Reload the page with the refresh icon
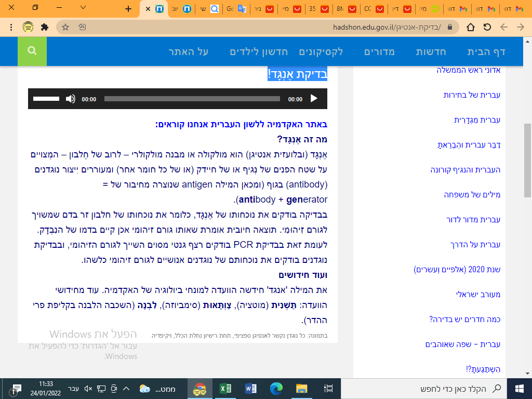Image resolution: width=532 pixels, height=399 pixels. pos(487,27)
